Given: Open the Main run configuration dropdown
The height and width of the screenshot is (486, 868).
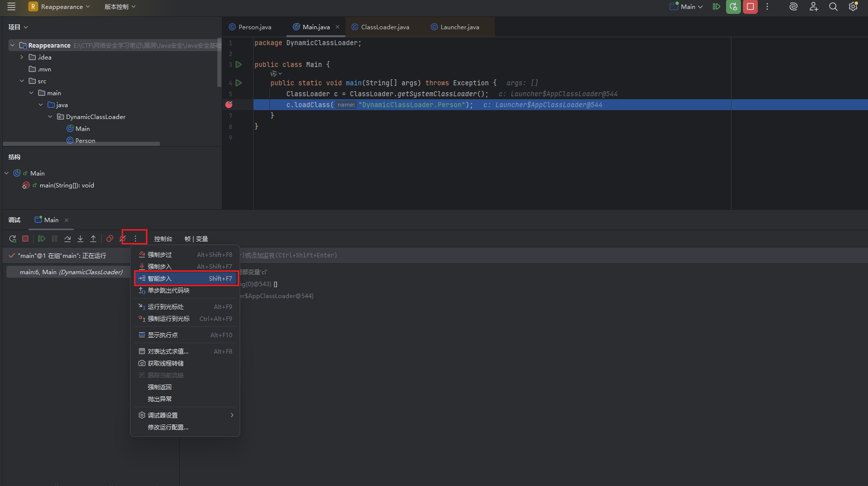Looking at the screenshot, I should [x=687, y=7].
